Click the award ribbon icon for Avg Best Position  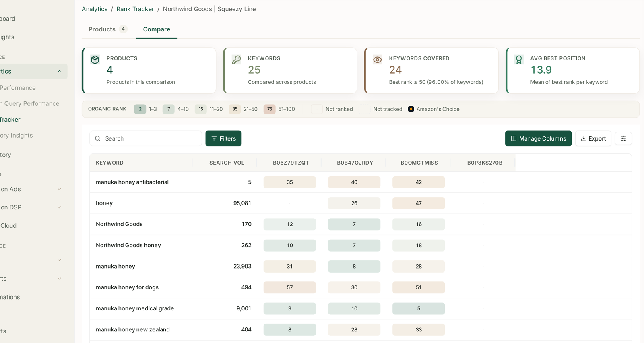519,60
